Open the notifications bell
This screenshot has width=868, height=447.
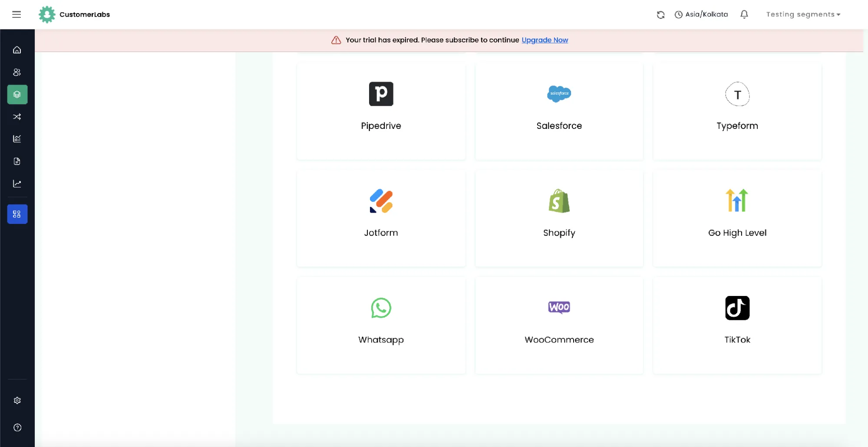[744, 14]
